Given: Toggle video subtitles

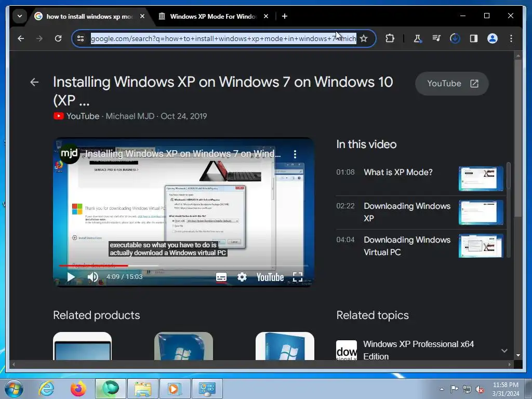Looking at the screenshot, I should [x=221, y=277].
